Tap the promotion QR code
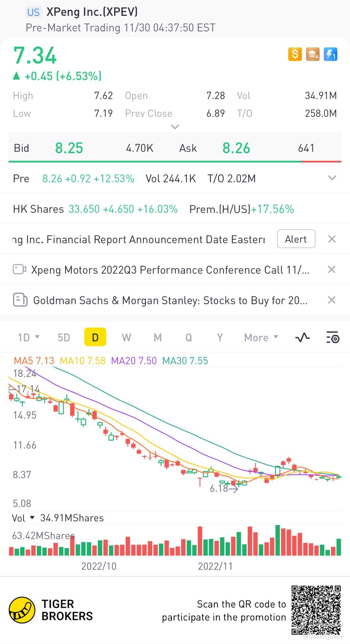This screenshot has width=350, height=644. pos(316,610)
